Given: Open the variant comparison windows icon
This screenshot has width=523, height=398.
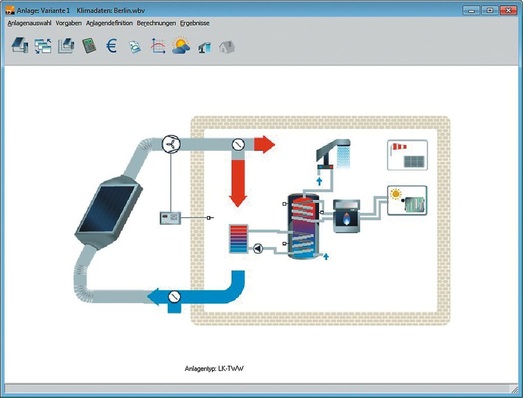Looking at the screenshot, I should pyautogui.click(x=43, y=46).
